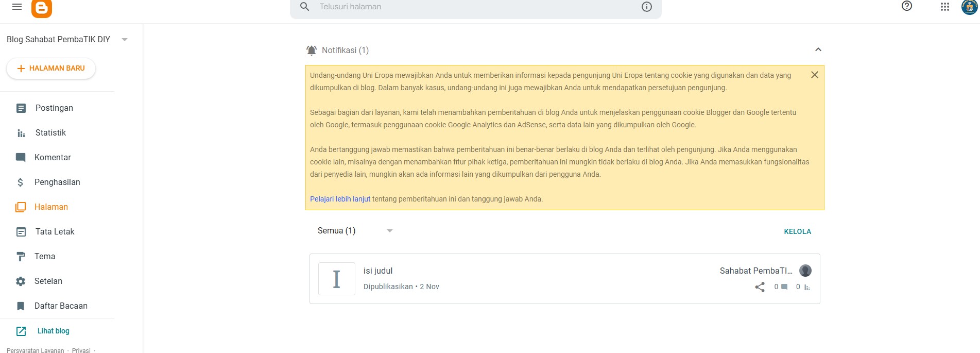
Task: Open Setelan settings menu item
Action: (x=48, y=281)
